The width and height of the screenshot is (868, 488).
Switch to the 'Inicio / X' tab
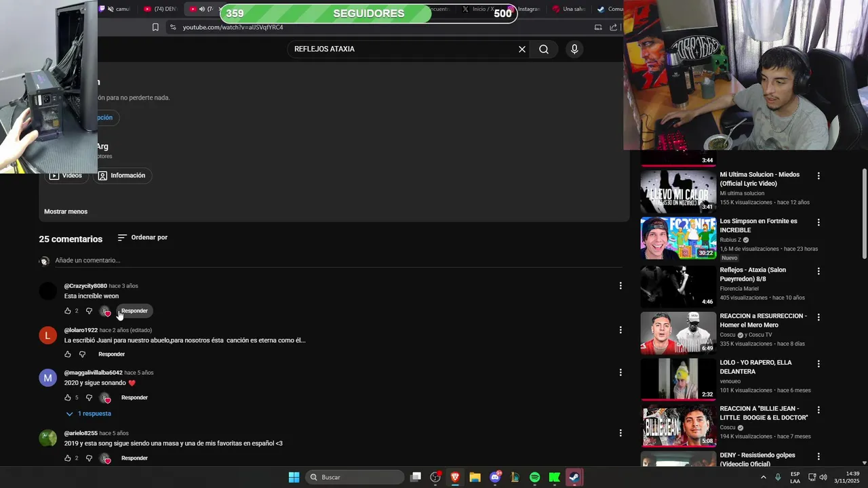coord(478,9)
